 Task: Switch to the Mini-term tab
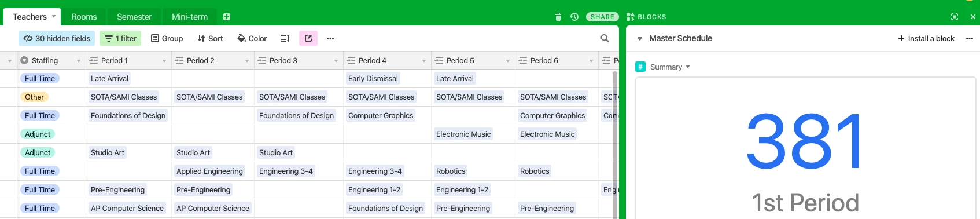pos(190,17)
